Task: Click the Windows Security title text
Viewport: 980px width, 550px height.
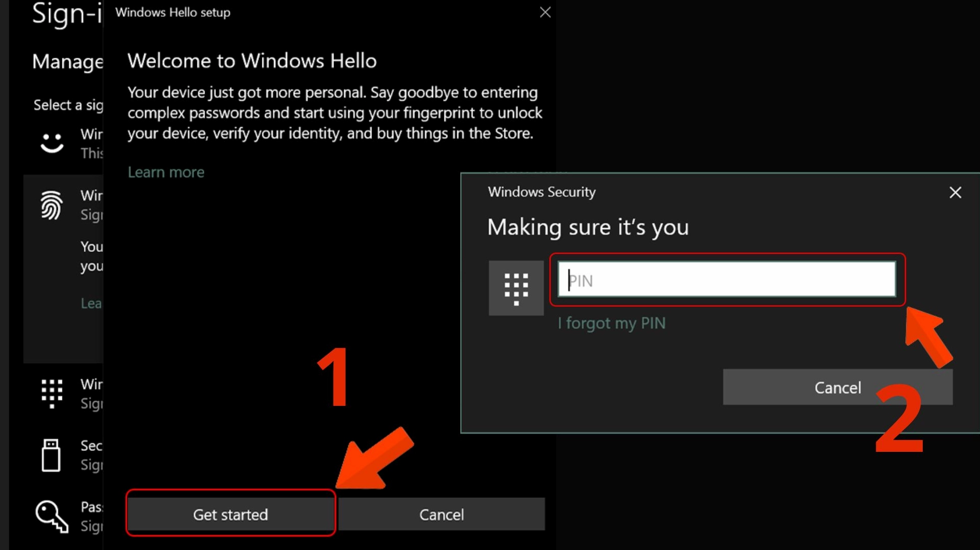Action: click(542, 192)
